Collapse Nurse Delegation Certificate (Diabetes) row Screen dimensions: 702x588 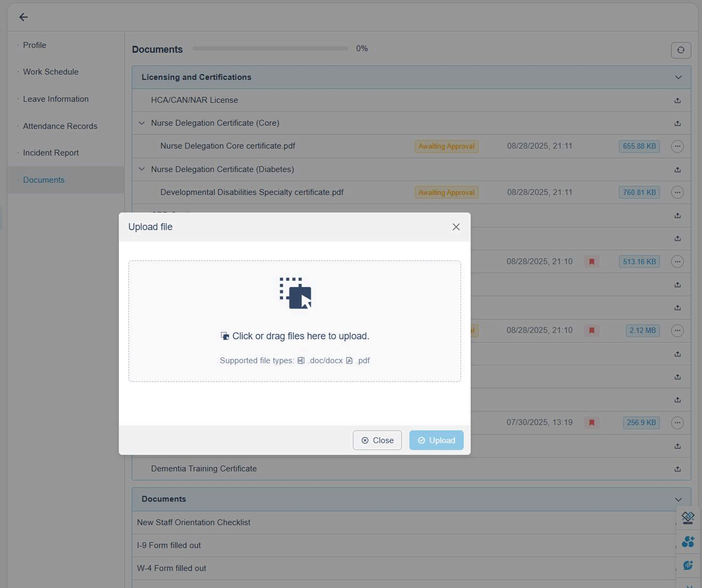[x=142, y=169]
